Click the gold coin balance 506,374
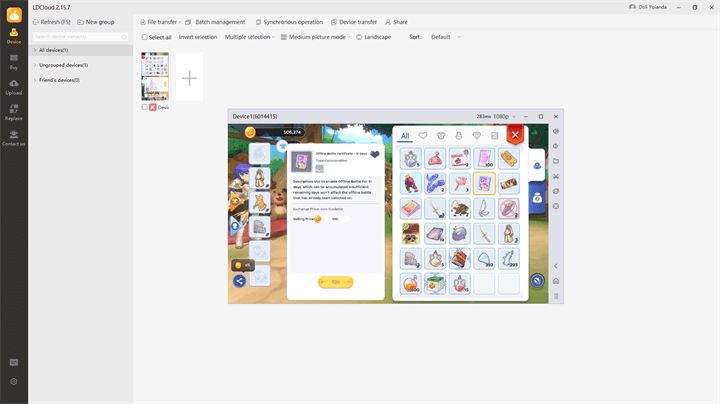This screenshot has height=404, width=720. point(276,132)
